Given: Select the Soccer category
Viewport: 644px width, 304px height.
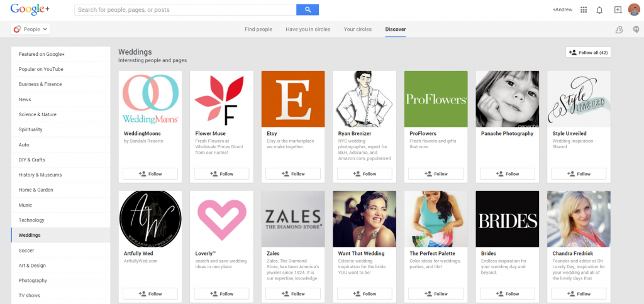Looking at the screenshot, I should coord(61,250).
